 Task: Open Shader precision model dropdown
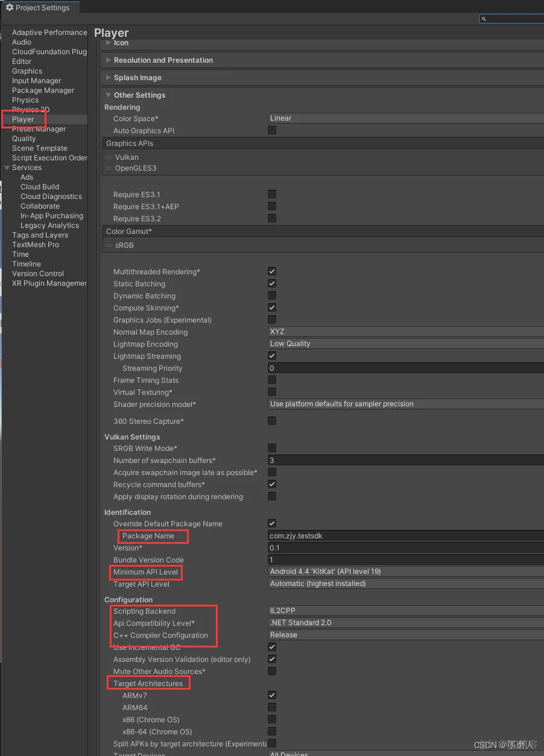point(406,404)
